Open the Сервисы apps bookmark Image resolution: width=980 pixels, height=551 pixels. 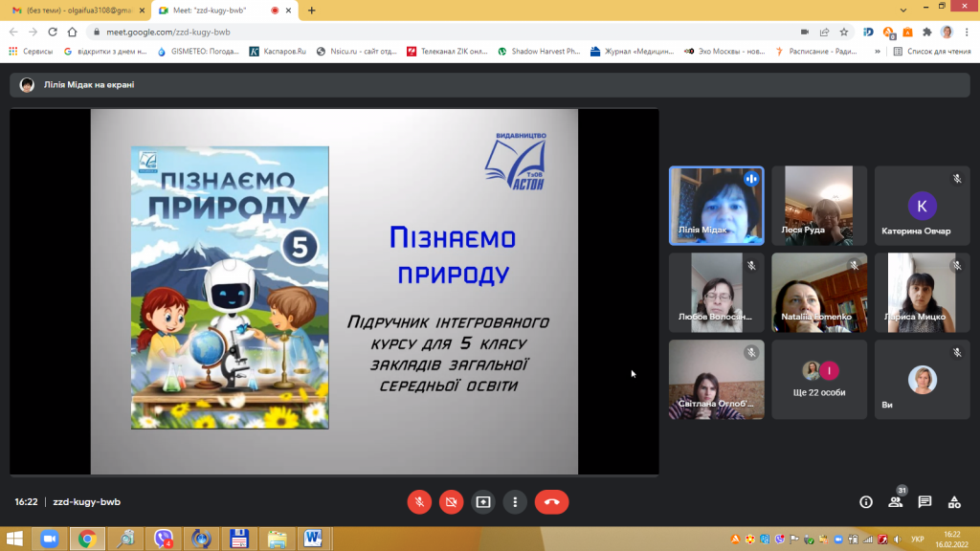click(x=31, y=52)
